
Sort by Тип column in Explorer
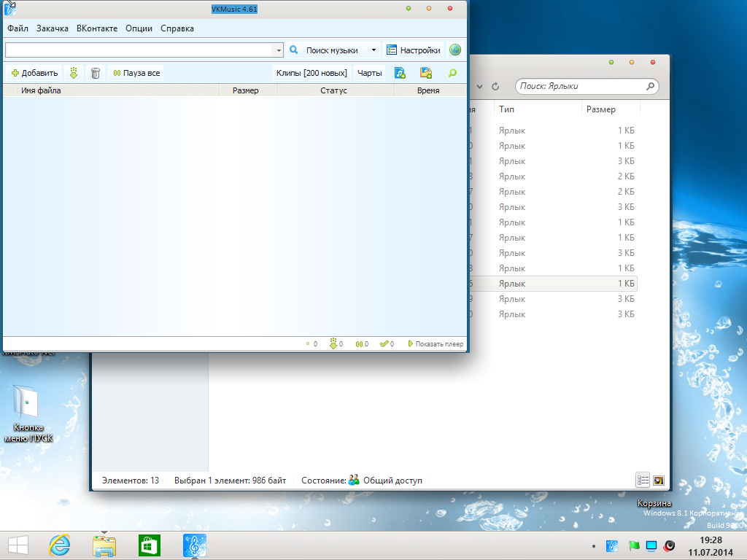[538, 109]
